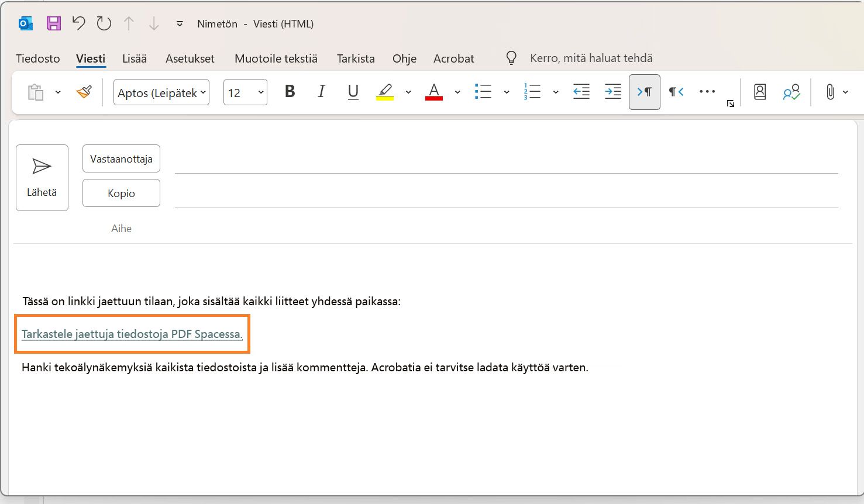Click the Outlook app icon in title bar
Viewport: 864px width, 504px height.
point(26,23)
